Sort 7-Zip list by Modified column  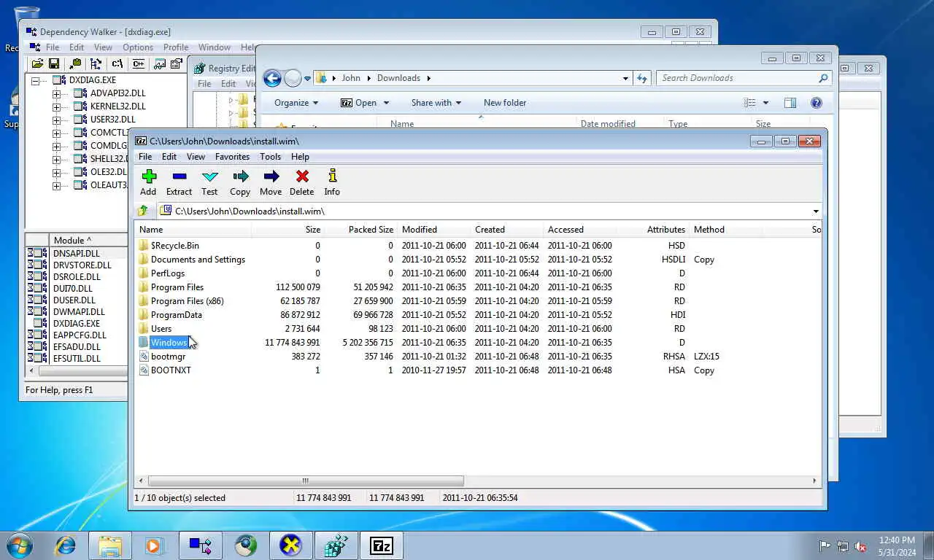[433, 230]
